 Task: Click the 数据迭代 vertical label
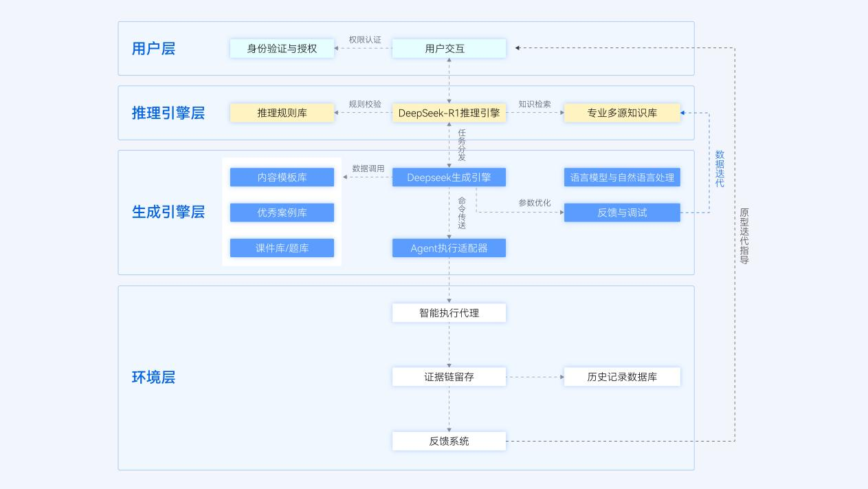pyautogui.click(x=720, y=169)
